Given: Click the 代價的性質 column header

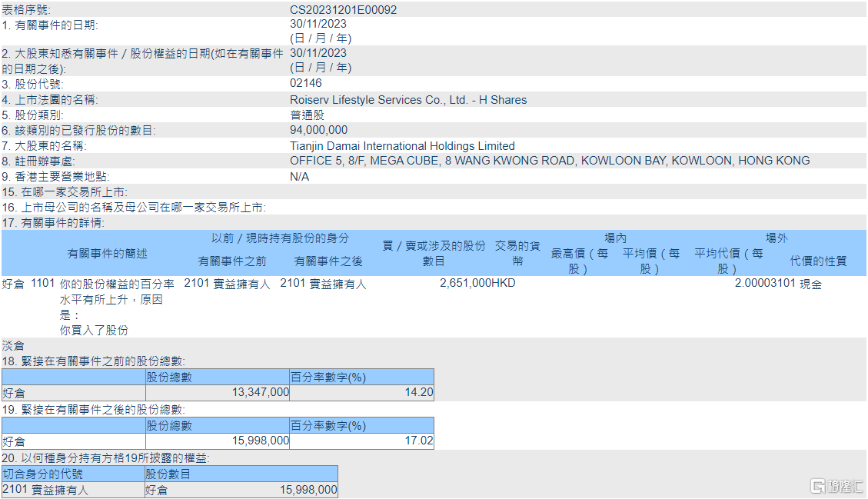Looking at the screenshot, I should pos(818,261).
